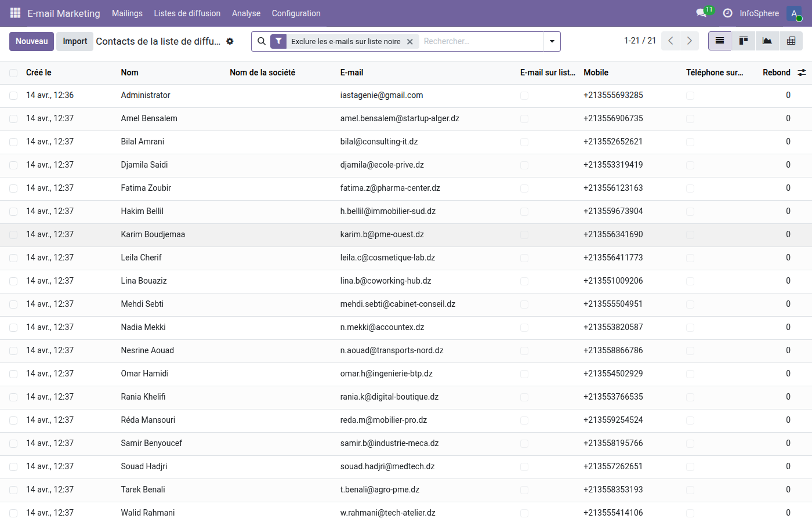Click the gear icon beside the list title

pyautogui.click(x=230, y=41)
